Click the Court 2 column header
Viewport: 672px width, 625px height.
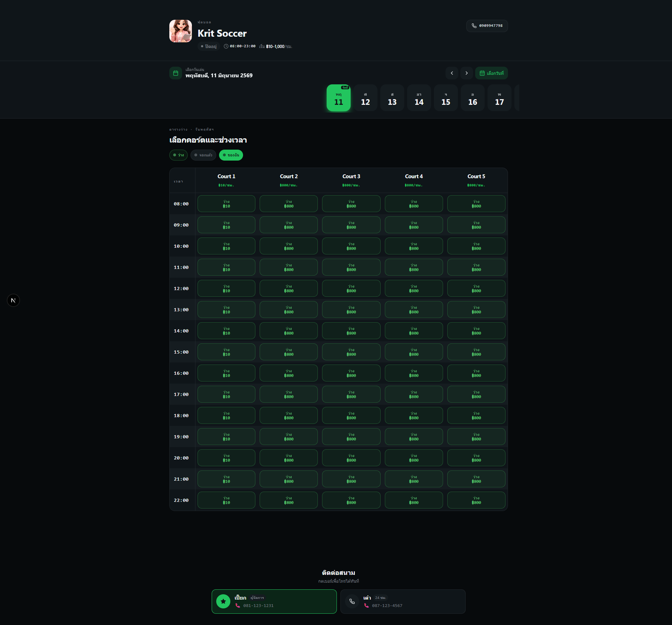tap(289, 180)
